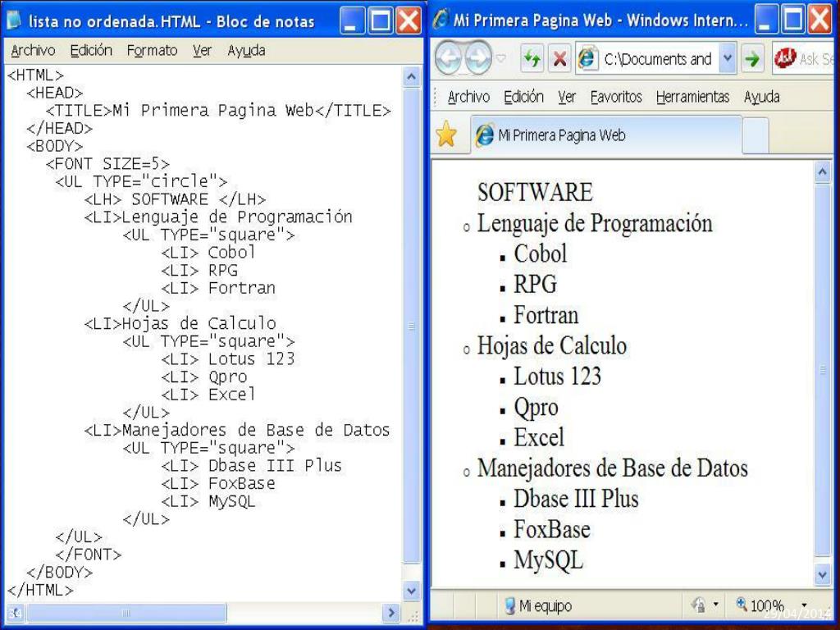Click the Excel list item in browser
The image size is (840, 630).
(x=539, y=437)
